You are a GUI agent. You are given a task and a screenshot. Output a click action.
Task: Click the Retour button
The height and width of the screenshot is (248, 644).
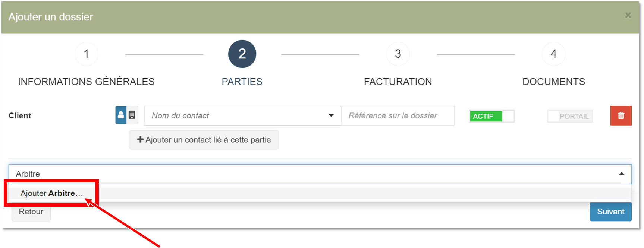tap(31, 212)
